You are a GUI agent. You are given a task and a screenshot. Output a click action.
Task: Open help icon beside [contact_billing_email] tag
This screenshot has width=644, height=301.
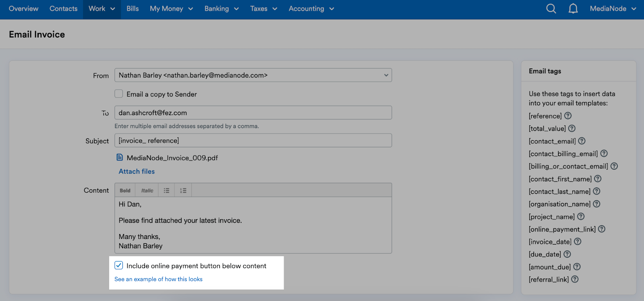tap(604, 154)
